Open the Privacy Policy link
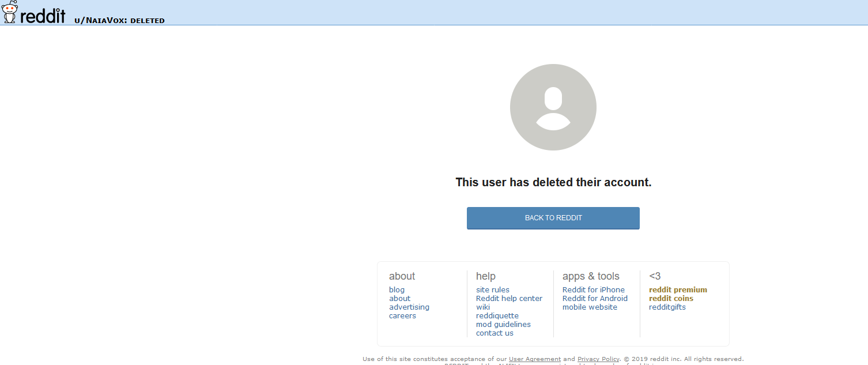This screenshot has width=868, height=365. [598, 359]
